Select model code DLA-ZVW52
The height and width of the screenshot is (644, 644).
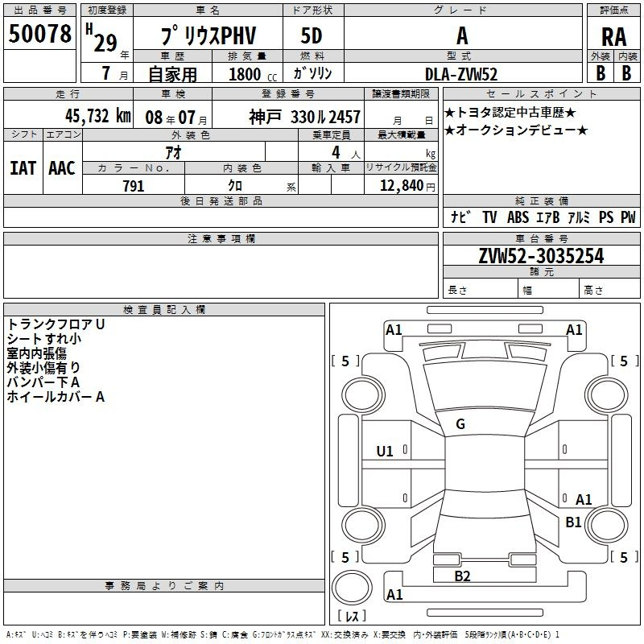click(x=461, y=74)
